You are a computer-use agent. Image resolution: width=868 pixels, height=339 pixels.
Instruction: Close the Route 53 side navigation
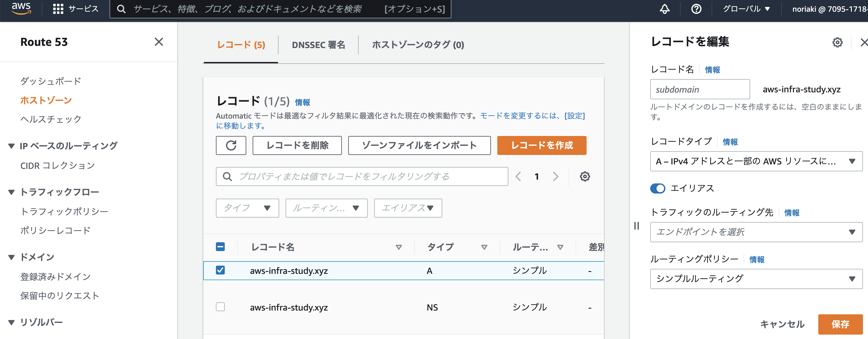pyautogui.click(x=159, y=42)
